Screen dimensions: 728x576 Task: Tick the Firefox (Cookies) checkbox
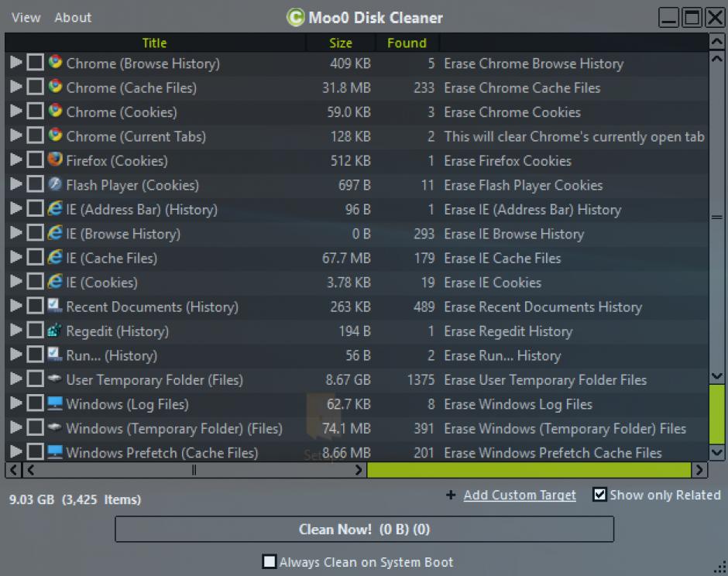(x=36, y=159)
